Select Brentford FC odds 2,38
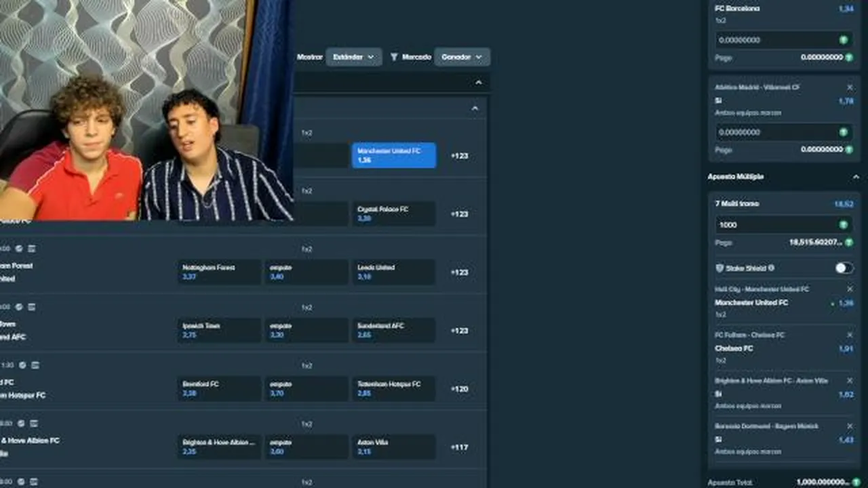868x488 pixels. 219,388
